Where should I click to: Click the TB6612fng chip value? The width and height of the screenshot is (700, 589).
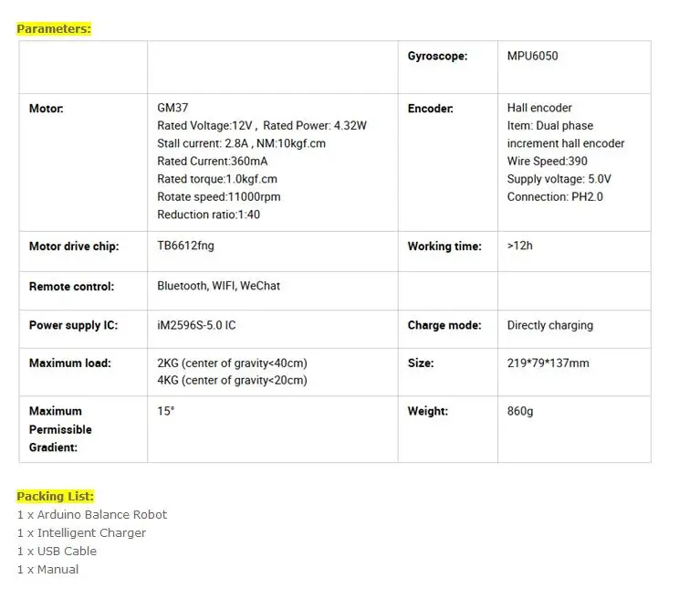pyautogui.click(x=185, y=246)
